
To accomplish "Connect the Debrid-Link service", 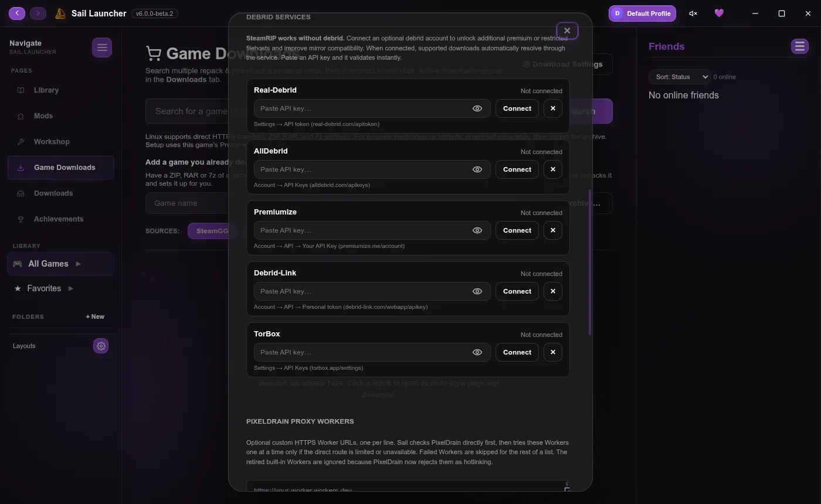I will 517,291.
